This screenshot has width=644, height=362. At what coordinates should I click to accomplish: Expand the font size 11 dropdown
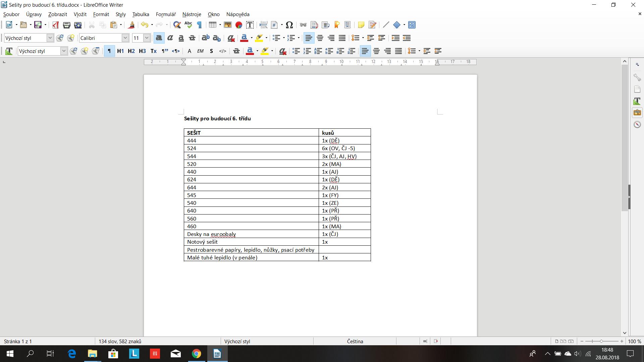(x=147, y=38)
